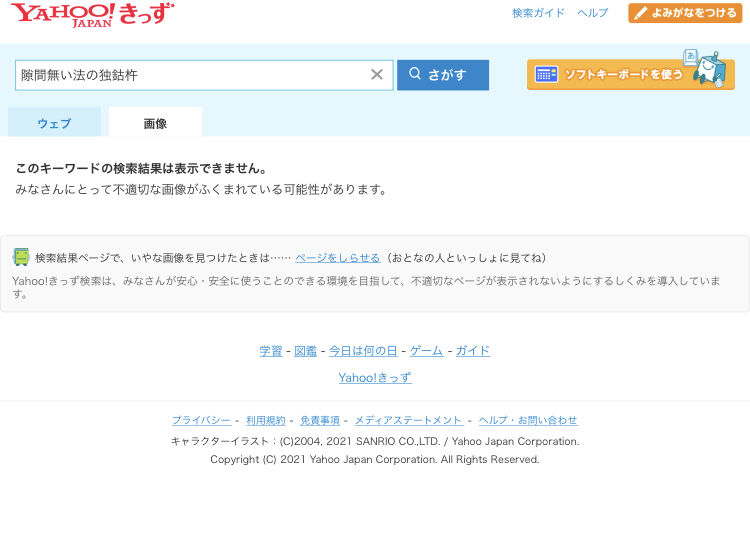Open the 免責事項 link
Screen dimensions: 750x544
(320, 420)
